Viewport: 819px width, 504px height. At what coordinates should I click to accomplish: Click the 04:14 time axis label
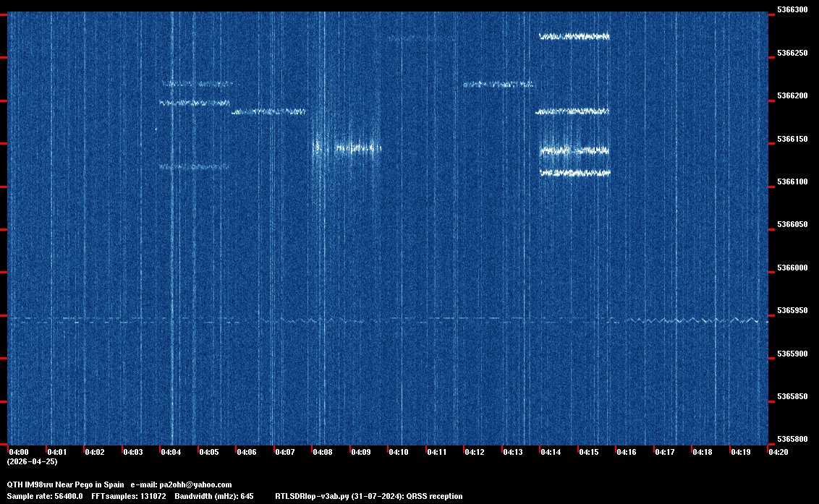[551, 452]
